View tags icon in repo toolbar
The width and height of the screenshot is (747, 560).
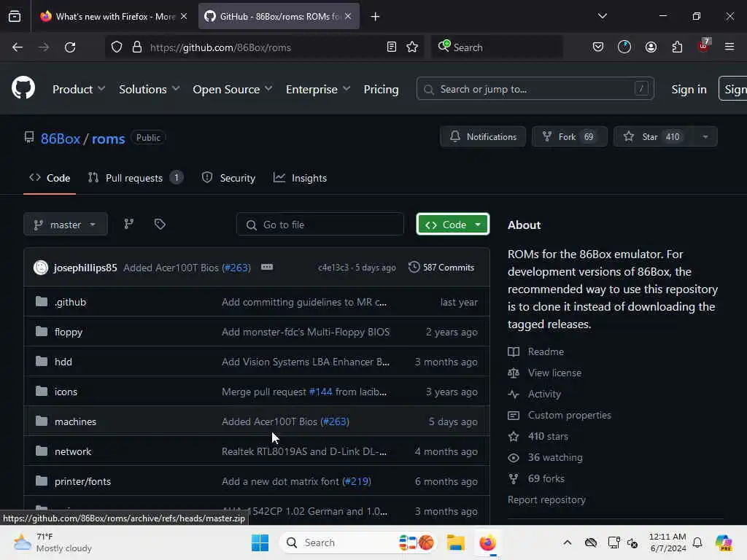[x=160, y=225]
